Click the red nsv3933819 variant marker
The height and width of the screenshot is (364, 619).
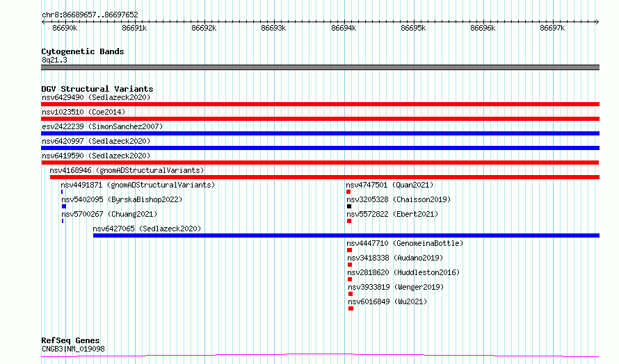(x=351, y=294)
